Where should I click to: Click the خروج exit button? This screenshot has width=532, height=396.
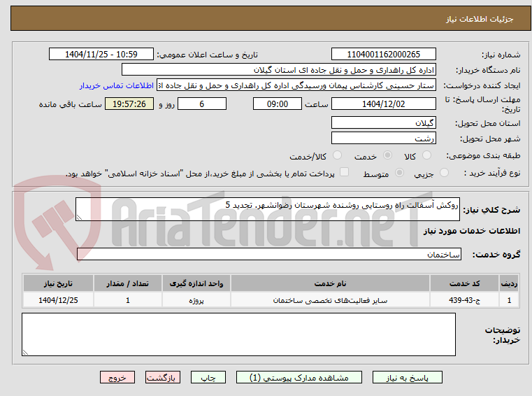[x=117, y=377]
